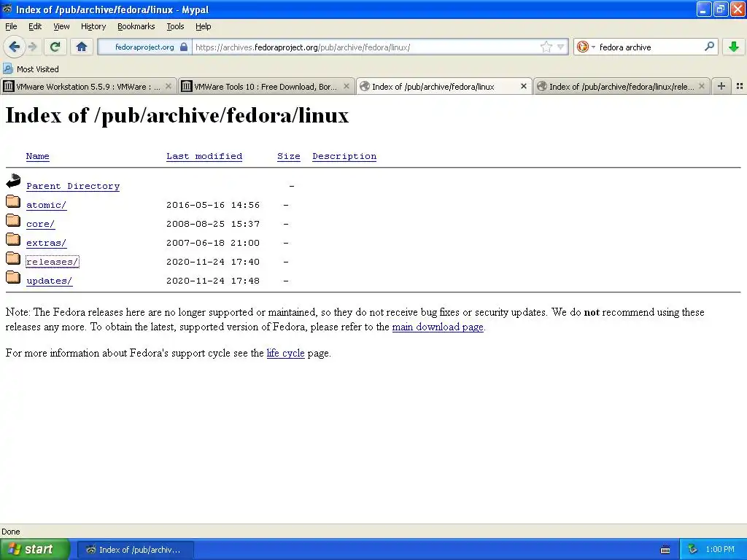Click the Windows start button

[35, 550]
